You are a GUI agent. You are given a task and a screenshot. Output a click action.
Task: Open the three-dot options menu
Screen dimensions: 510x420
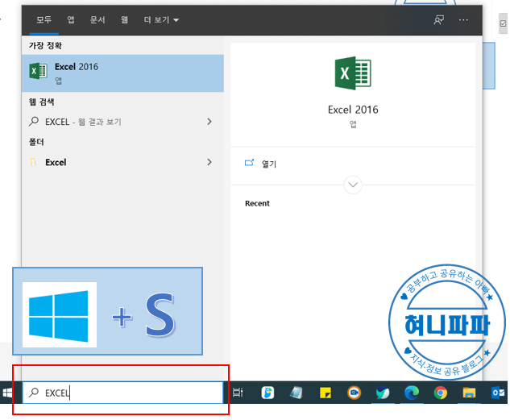click(x=463, y=20)
